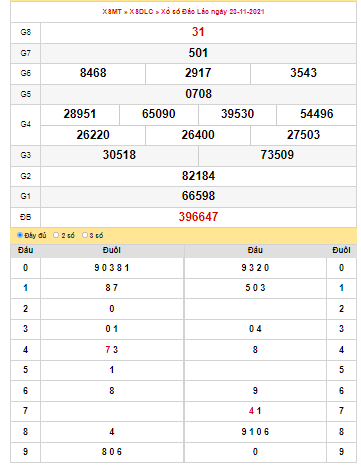Click the tail digits '7 3' for head 4
Screen dimensions: 361x467
pyautogui.click(x=112, y=350)
